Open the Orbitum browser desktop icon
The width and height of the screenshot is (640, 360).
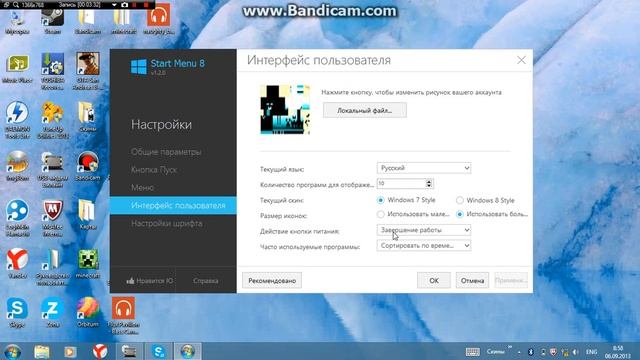(88, 312)
